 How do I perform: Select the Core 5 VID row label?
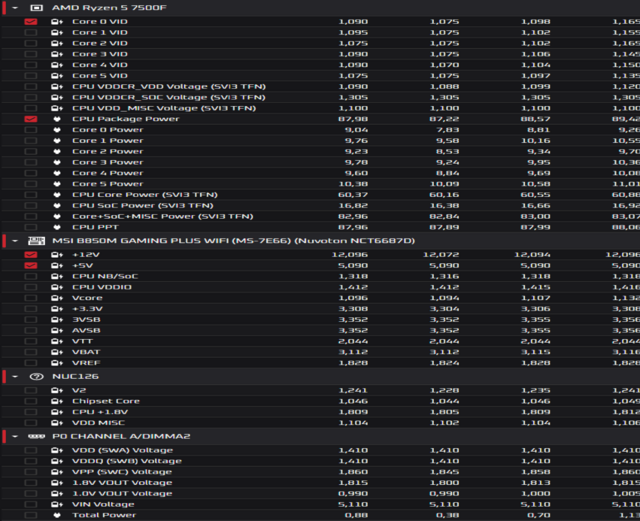[x=100, y=76]
